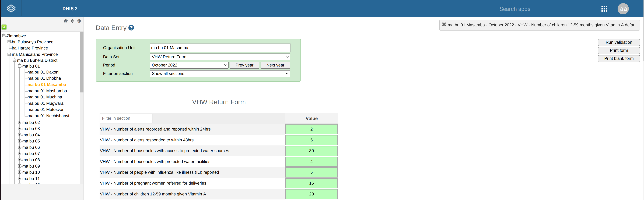Click the DHIS 2 logo icon
This screenshot has height=200, width=644.
pyautogui.click(x=11, y=9)
